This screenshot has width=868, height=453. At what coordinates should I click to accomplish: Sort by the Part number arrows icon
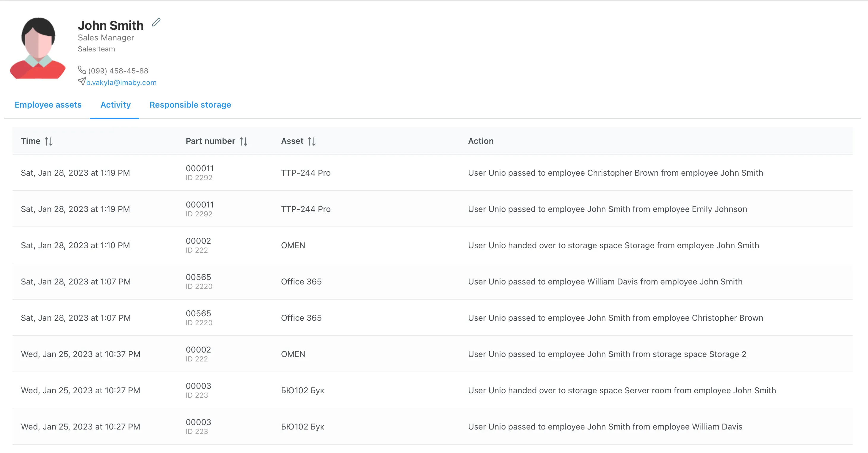[x=244, y=141]
